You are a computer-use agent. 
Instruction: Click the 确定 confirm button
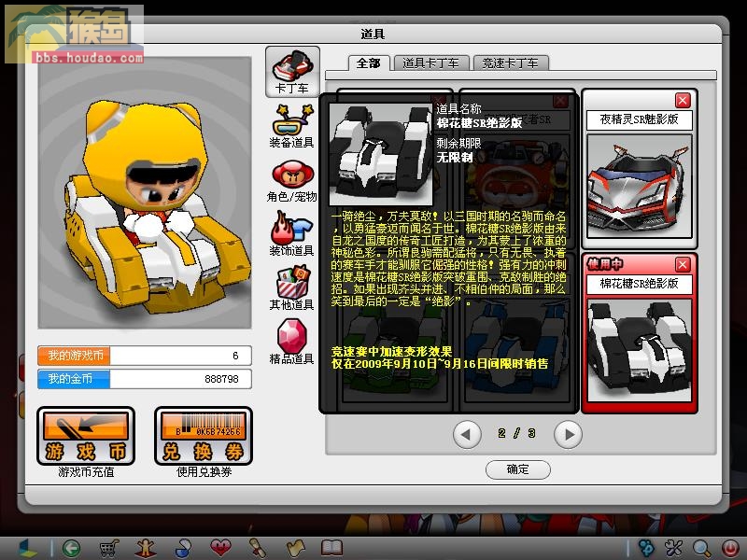(x=518, y=469)
